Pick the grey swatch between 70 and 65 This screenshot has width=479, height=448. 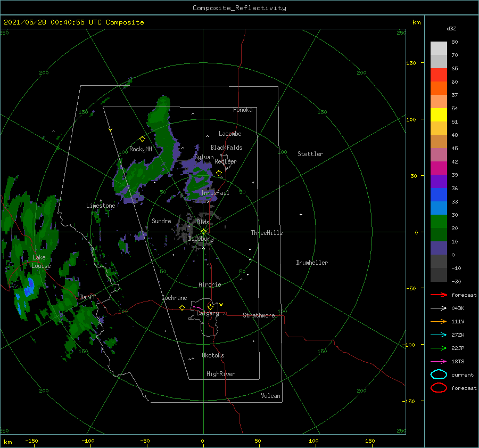[439, 61]
